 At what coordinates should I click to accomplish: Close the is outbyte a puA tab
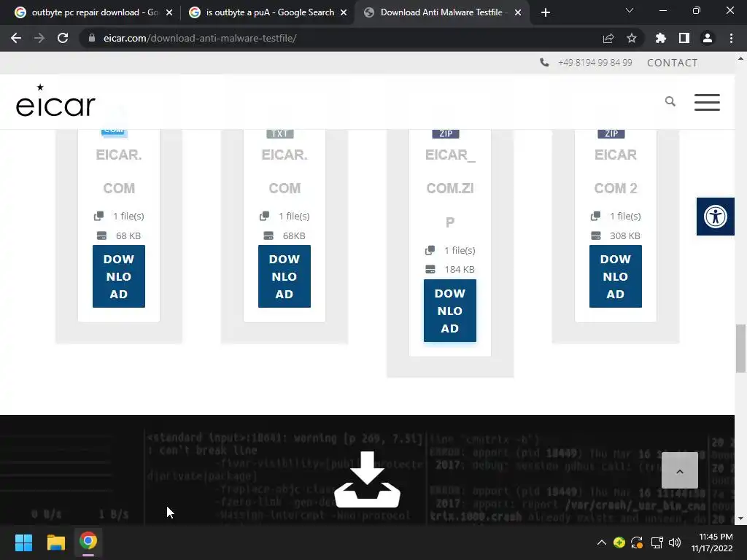point(344,12)
